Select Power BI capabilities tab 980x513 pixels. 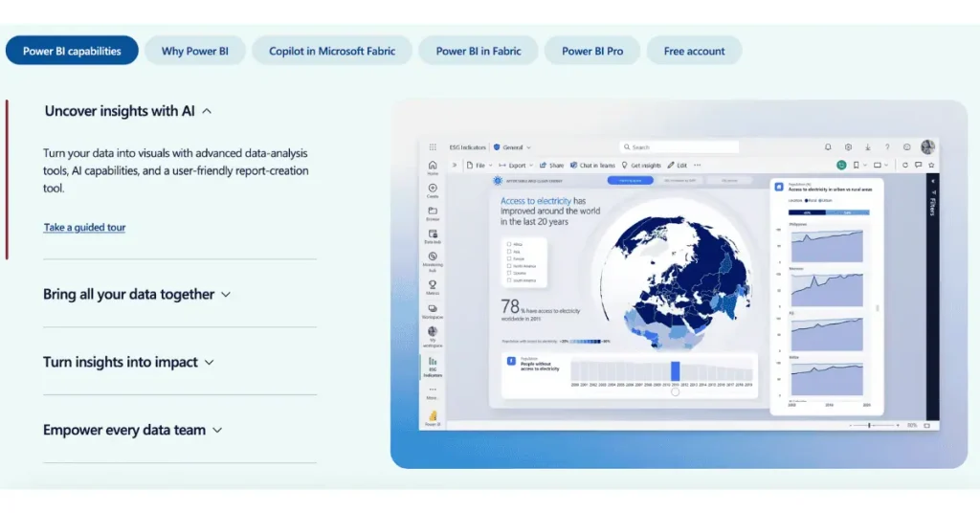pos(72,51)
